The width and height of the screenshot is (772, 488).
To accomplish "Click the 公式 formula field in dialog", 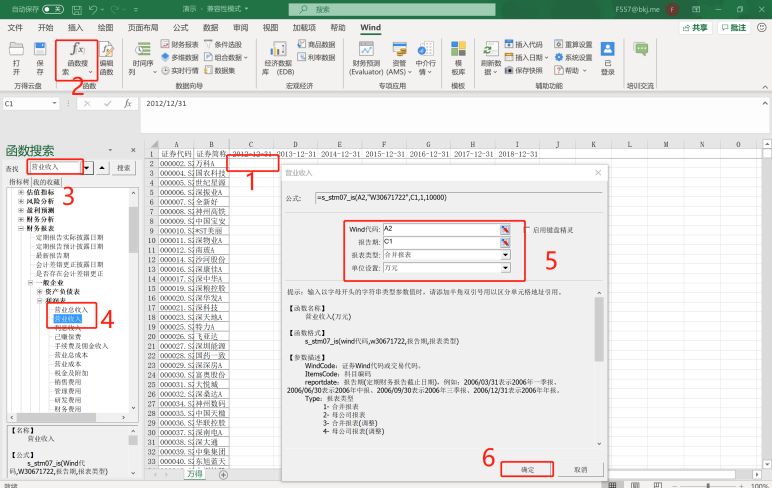I will [458, 198].
